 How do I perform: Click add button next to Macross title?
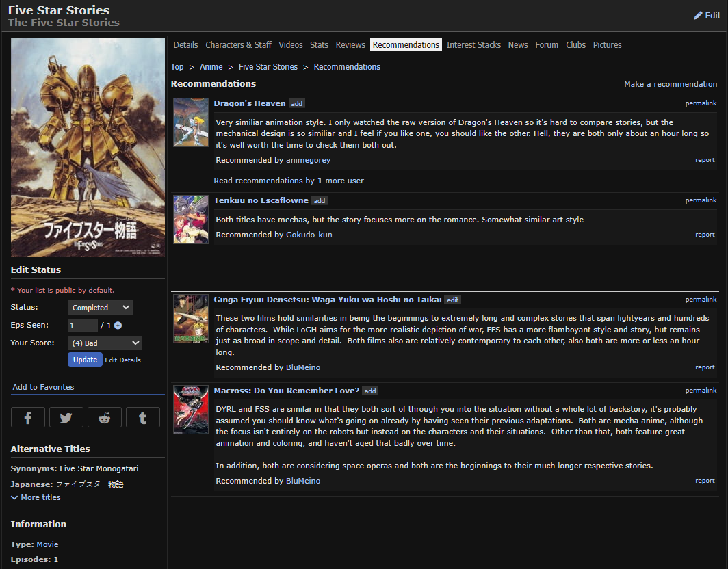[x=370, y=391]
